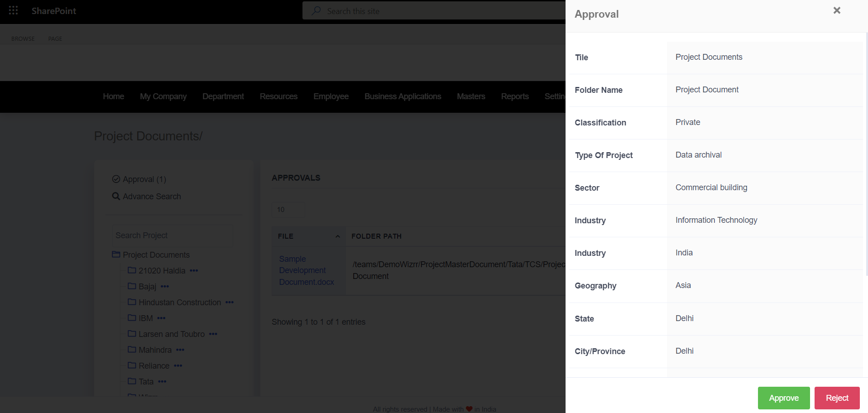Go to Home from the navigation bar
Viewport: 868px width, 413px height.
[x=113, y=96]
